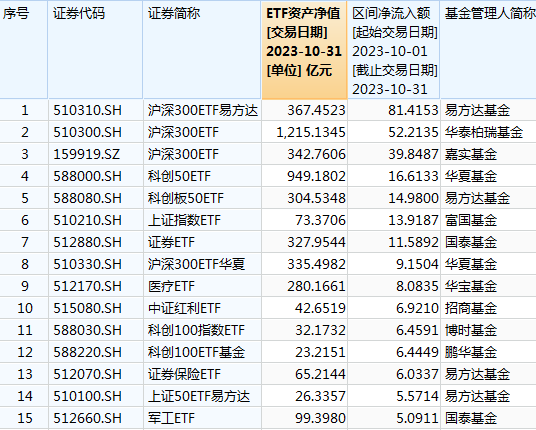Viewport: 536px width, 430px height.
Task: Click the name 科创100指数ETF
Action: point(196,330)
